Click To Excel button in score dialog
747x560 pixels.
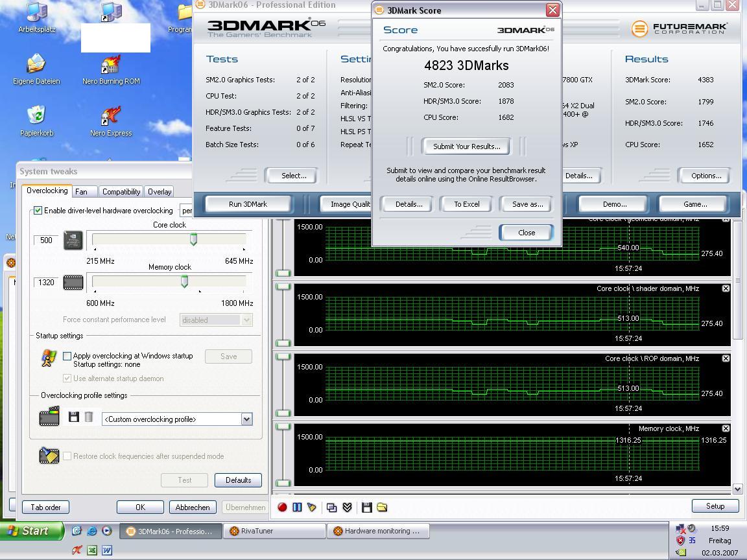point(466,204)
